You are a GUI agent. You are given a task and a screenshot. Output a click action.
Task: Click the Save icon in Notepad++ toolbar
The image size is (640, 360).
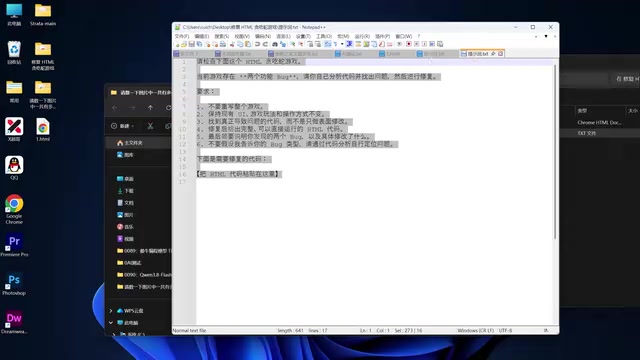(x=191, y=44)
